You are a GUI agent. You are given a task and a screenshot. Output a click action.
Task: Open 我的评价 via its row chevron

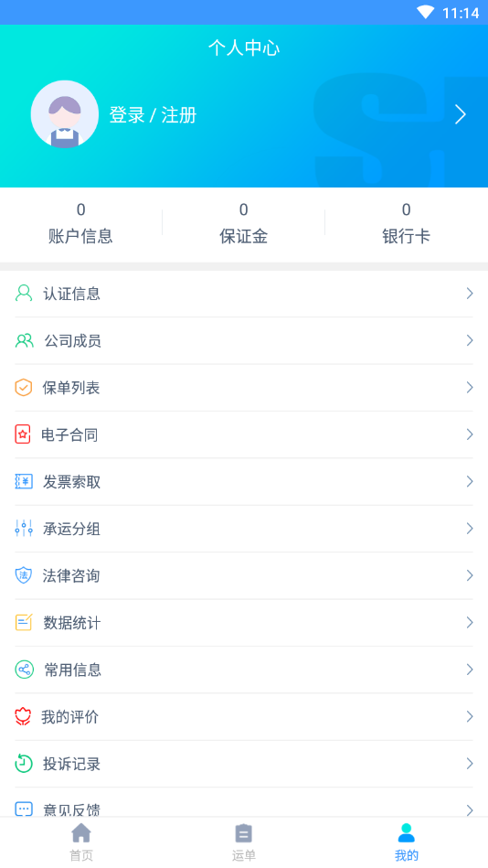[469, 717]
